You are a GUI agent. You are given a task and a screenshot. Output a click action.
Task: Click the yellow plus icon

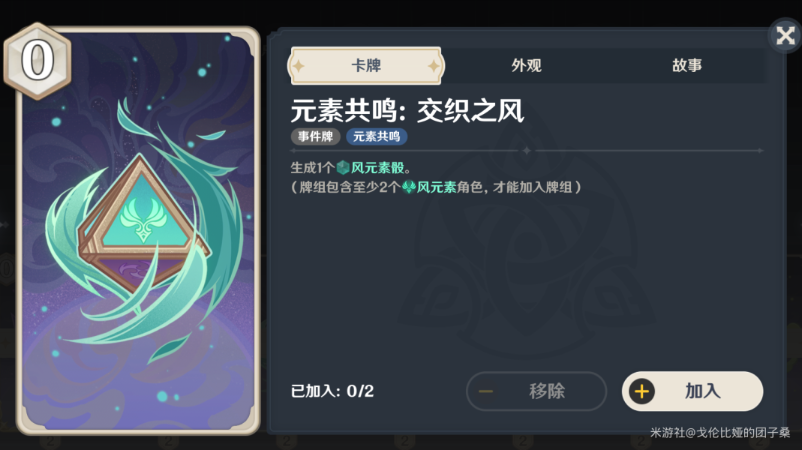pos(642,392)
